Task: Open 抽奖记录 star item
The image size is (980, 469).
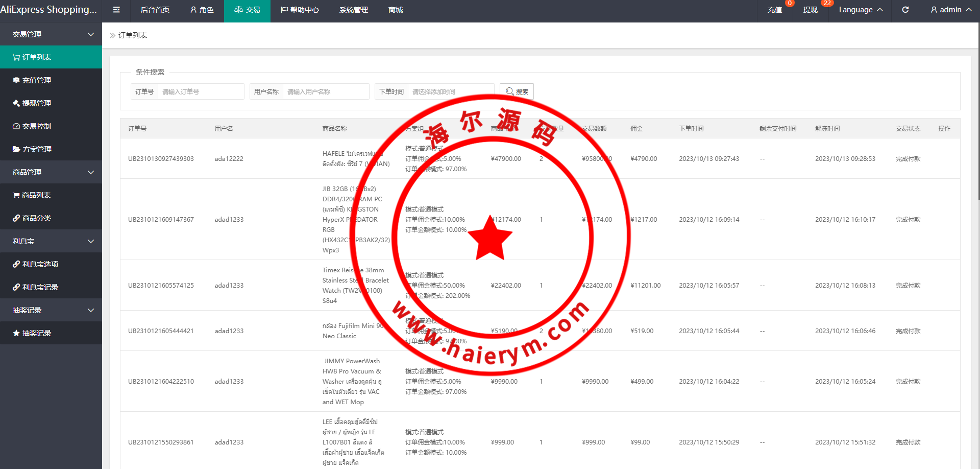Action: pos(51,333)
